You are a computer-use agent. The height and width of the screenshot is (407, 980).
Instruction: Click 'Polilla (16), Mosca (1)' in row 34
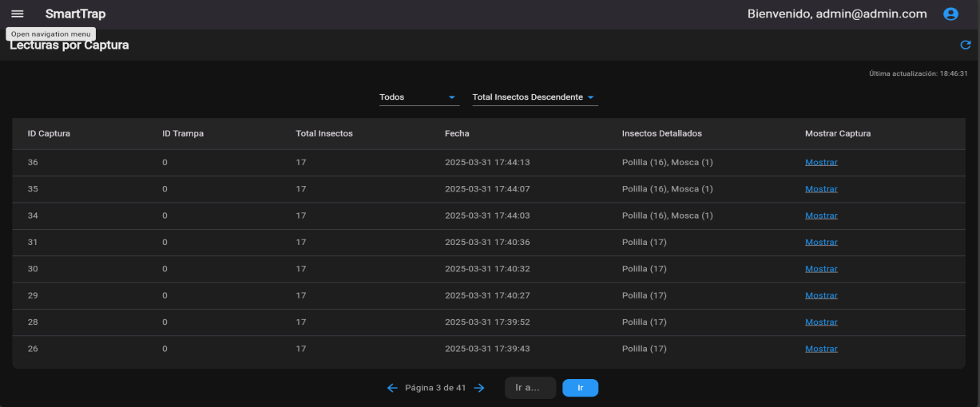click(x=668, y=215)
